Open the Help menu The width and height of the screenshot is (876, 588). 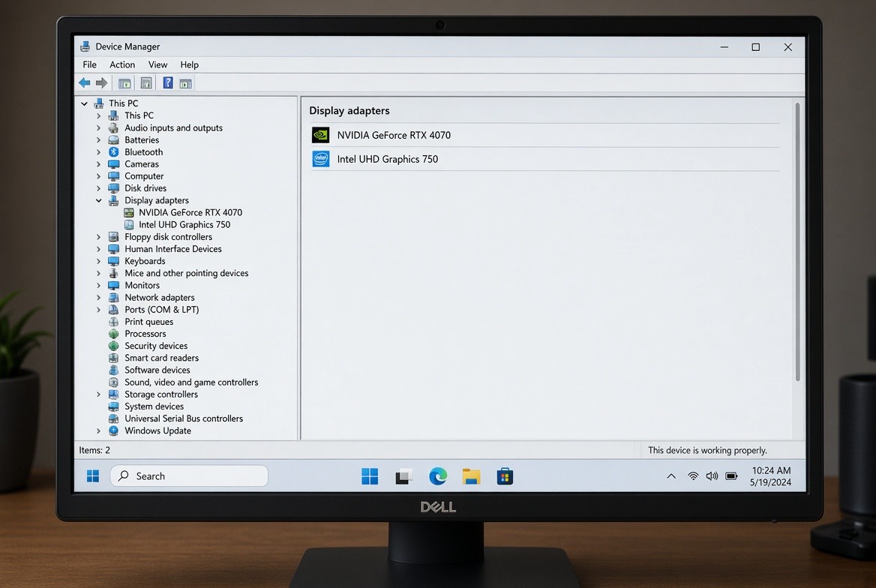click(190, 64)
